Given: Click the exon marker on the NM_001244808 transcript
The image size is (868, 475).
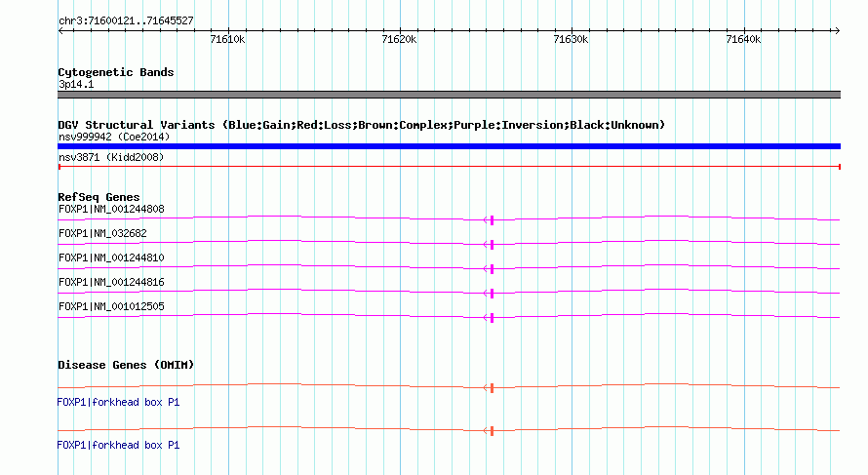Looking at the screenshot, I should (492, 220).
